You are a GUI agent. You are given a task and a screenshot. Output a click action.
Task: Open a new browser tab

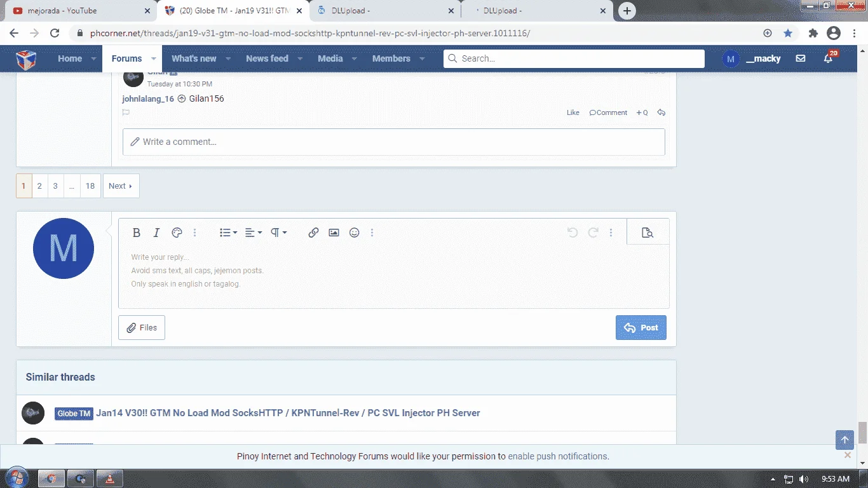click(x=627, y=11)
